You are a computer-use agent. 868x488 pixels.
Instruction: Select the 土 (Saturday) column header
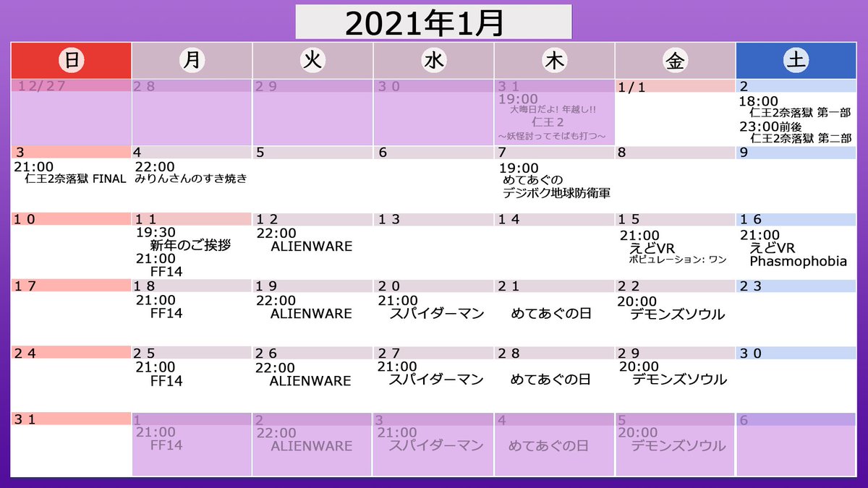click(795, 61)
